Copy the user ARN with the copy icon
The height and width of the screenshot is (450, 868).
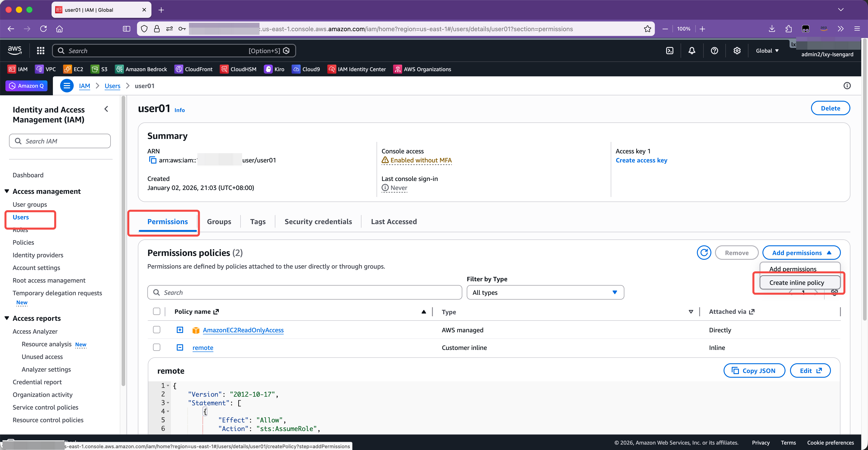tap(152, 160)
